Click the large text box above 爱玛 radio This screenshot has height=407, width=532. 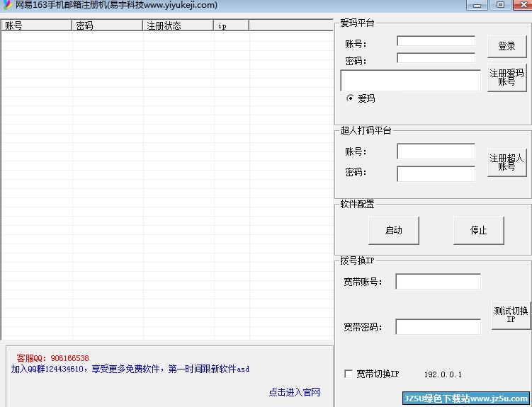[411, 81]
